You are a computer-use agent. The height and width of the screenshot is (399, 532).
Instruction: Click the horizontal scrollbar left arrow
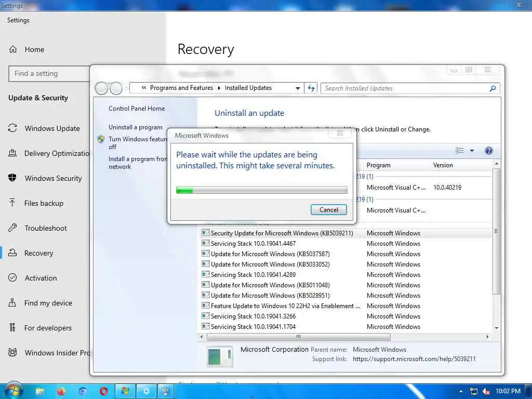click(202, 337)
